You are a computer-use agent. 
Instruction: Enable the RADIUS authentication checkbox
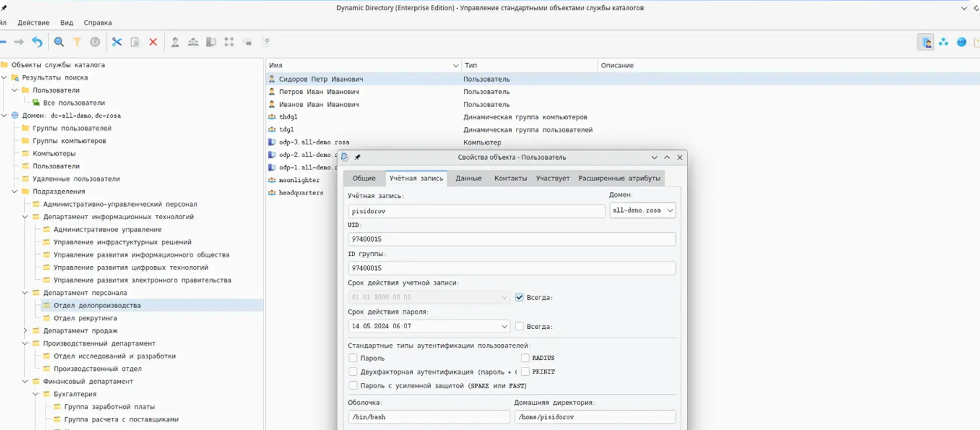click(x=525, y=358)
